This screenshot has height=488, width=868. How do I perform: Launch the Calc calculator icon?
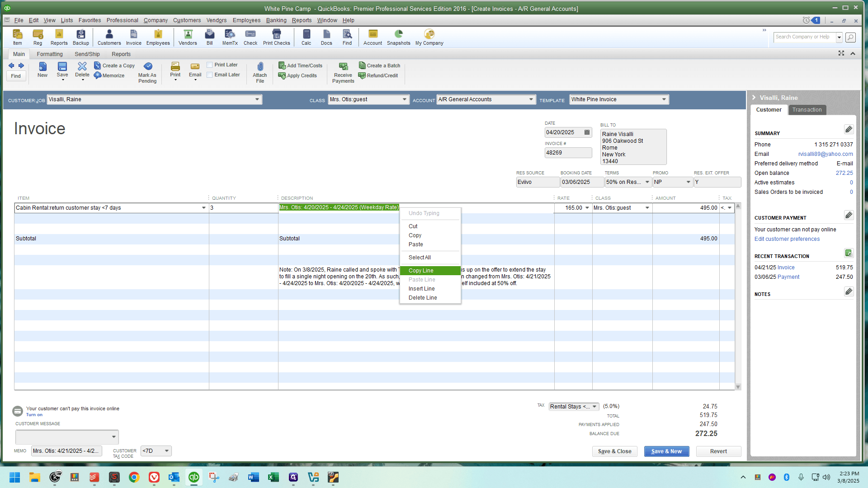tap(307, 37)
